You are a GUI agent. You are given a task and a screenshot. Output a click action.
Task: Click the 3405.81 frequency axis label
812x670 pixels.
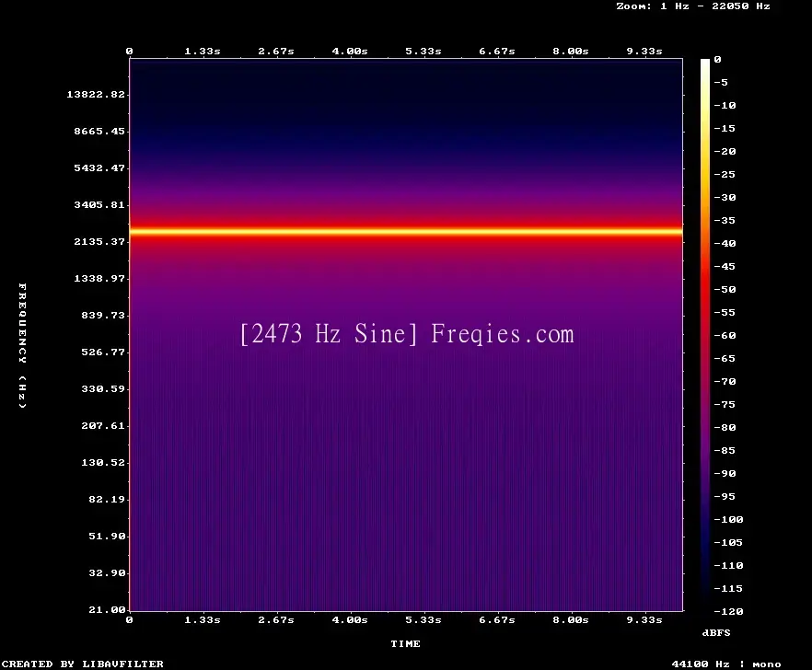[x=99, y=204]
